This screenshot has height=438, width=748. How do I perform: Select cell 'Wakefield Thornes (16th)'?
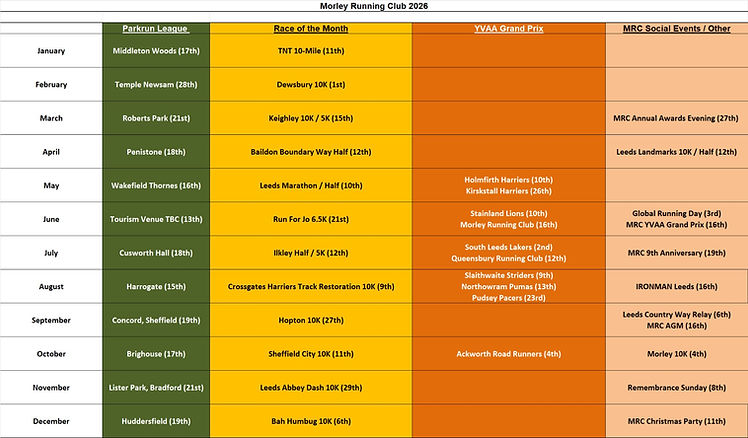point(156,186)
